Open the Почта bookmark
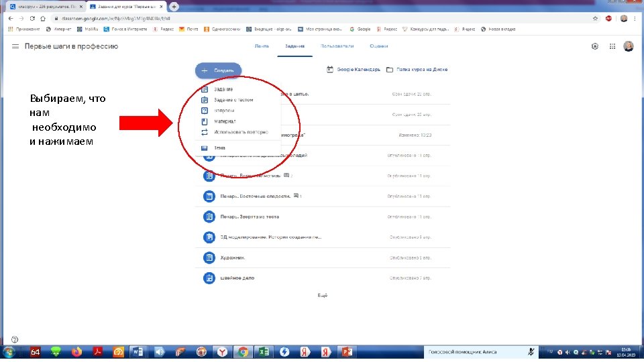644x362 pixels. (x=189, y=29)
